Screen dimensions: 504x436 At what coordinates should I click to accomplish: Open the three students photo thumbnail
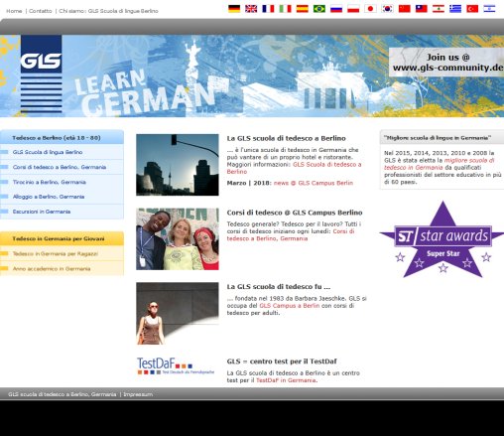pyautogui.click(x=178, y=239)
